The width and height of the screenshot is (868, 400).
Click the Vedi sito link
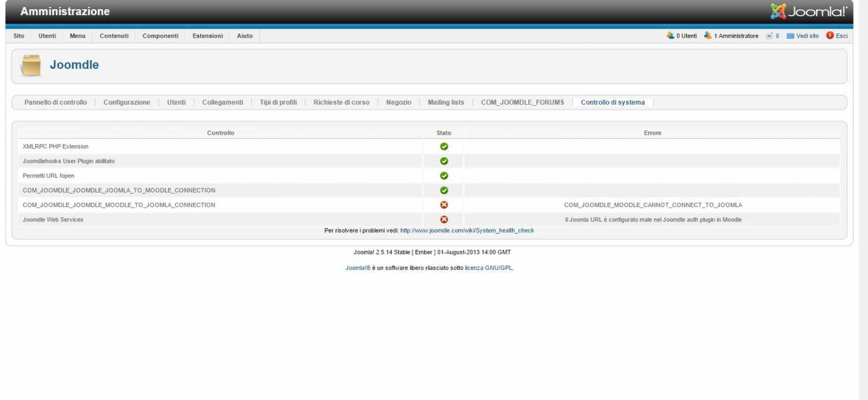(807, 36)
